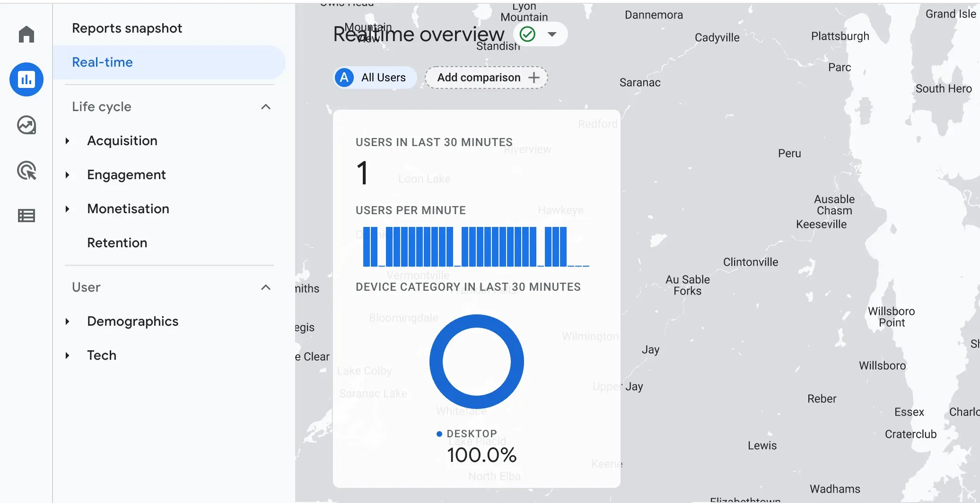Click the Advertising icon in sidebar

click(26, 170)
